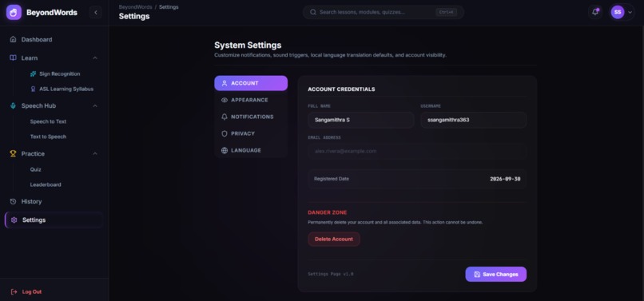Click the Speech Hub microphone icon
This screenshot has height=301, width=644.
(13, 105)
